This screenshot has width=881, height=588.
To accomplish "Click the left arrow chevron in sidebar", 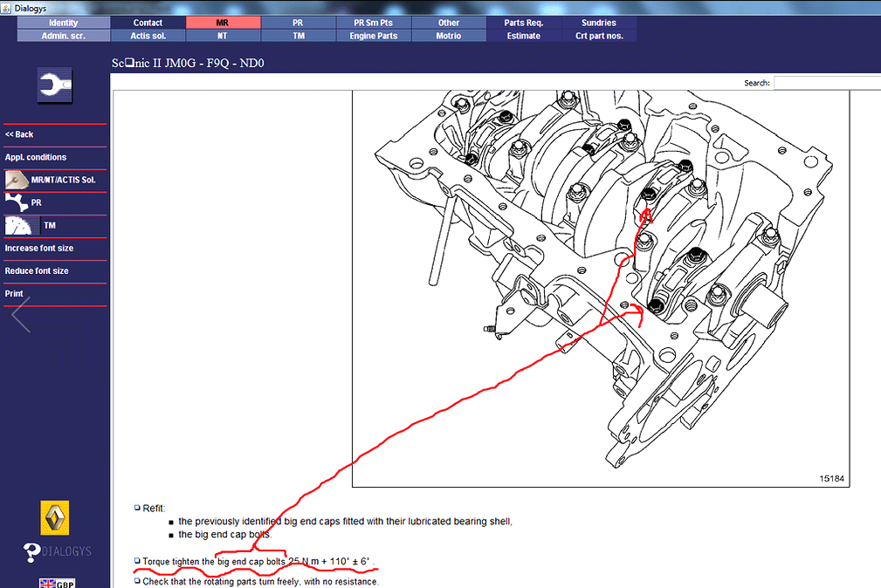I will click(21, 315).
